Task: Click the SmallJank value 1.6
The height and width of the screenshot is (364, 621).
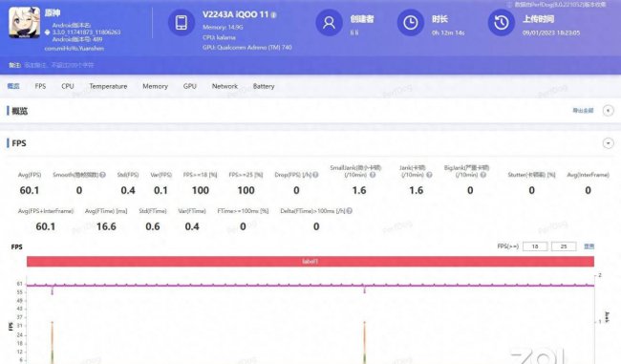Action: (x=359, y=190)
